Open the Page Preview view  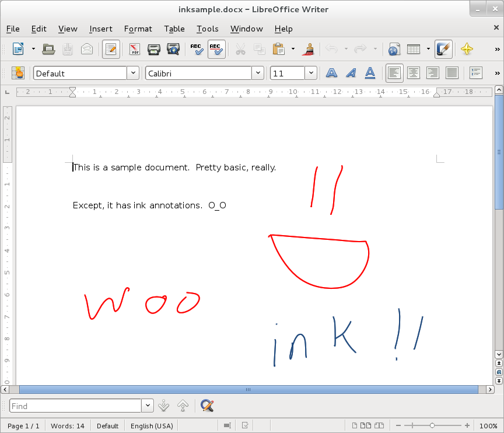point(172,49)
